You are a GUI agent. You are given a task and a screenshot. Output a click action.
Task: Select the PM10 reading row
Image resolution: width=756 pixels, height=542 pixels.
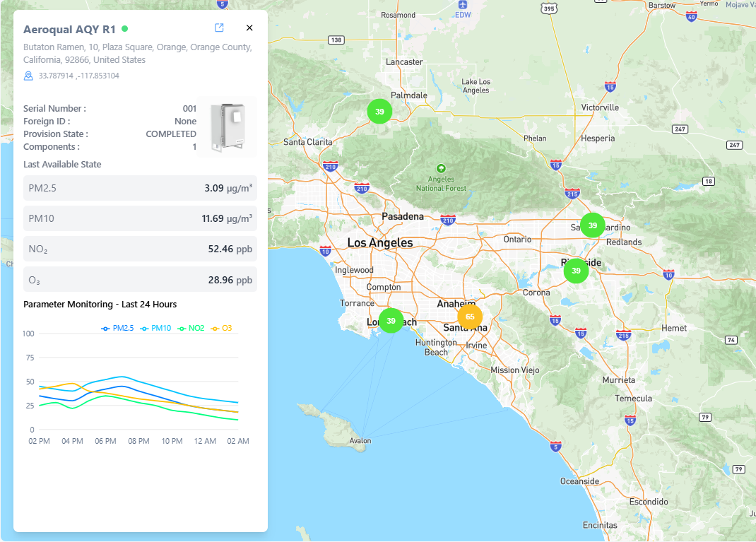click(140, 218)
